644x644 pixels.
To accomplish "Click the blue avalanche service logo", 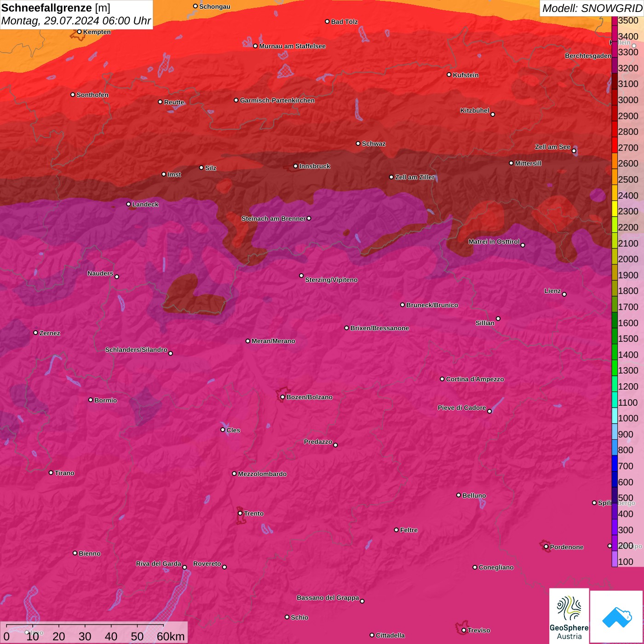I will [617, 617].
